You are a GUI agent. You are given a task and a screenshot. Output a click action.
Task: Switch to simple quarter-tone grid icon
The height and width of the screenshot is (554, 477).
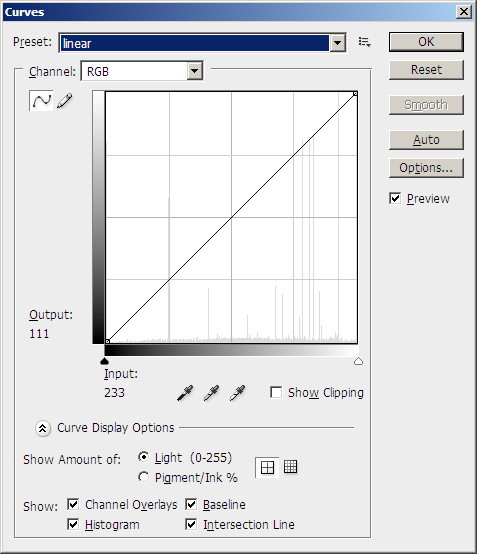[267, 467]
